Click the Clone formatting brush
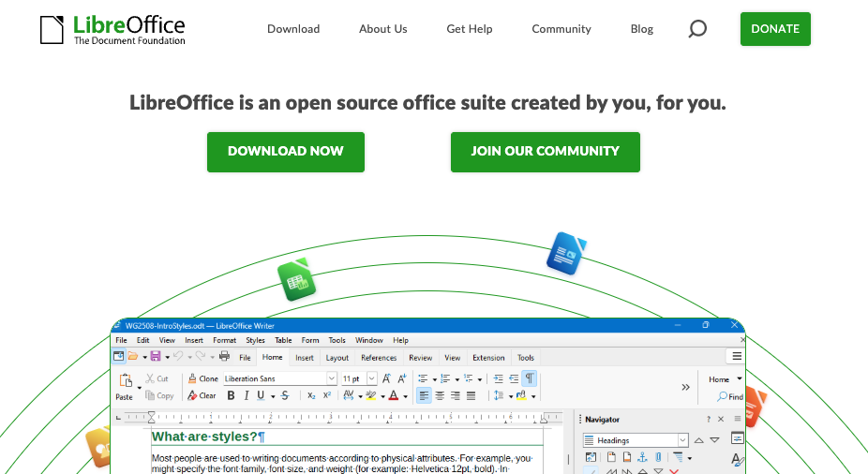Image resolution: width=868 pixels, height=474 pixels. tap(202, 378)
